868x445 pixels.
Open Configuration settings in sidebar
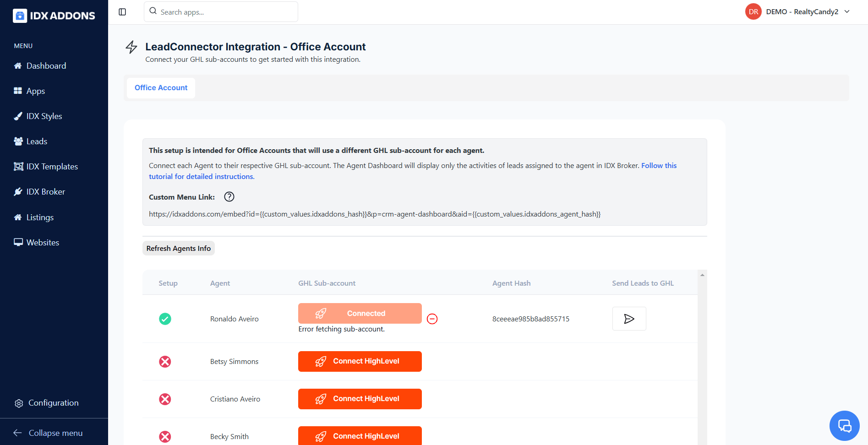pyautogui.click(x=53, y=403)
